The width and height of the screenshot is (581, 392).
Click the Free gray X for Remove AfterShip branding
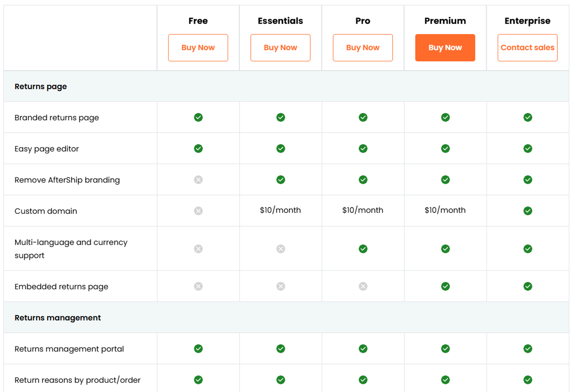198,180
